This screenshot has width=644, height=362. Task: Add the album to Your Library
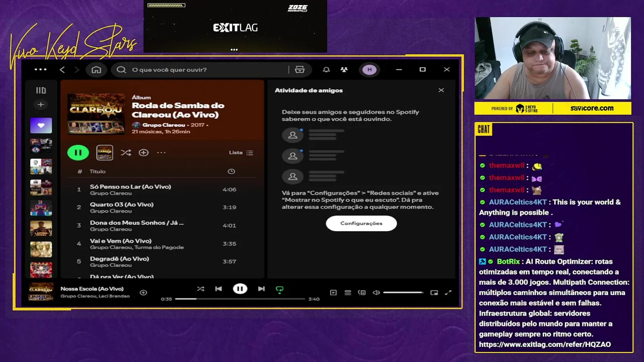[143, 152]
